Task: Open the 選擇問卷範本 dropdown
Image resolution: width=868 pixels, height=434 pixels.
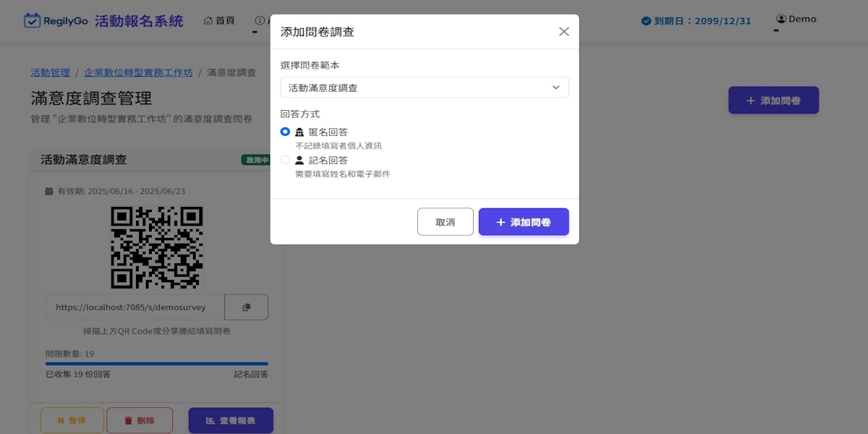Action: point(425,88)
